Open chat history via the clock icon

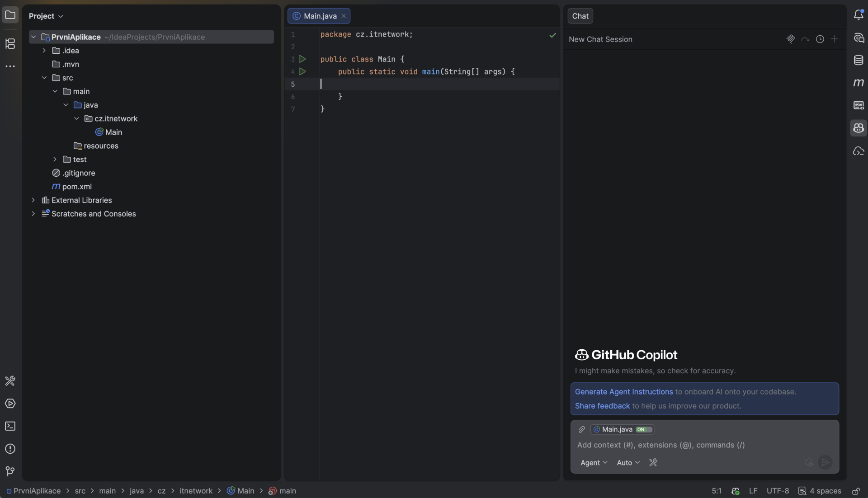pos(821,39)
